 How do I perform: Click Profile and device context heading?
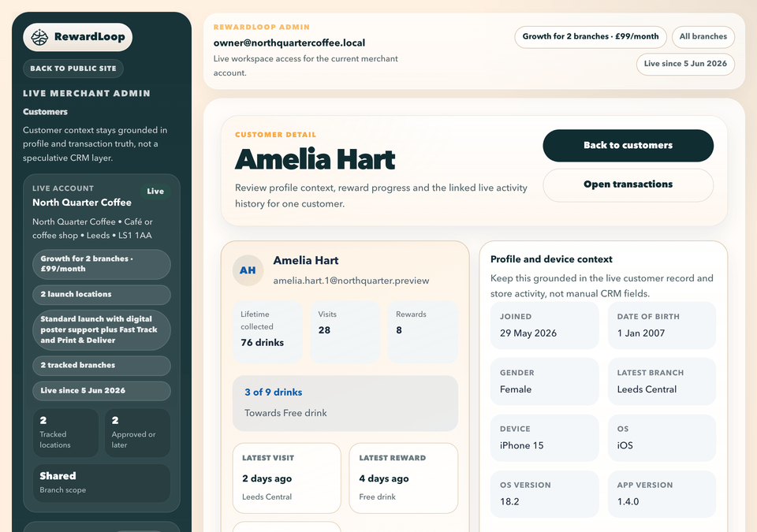coord(551,259)
